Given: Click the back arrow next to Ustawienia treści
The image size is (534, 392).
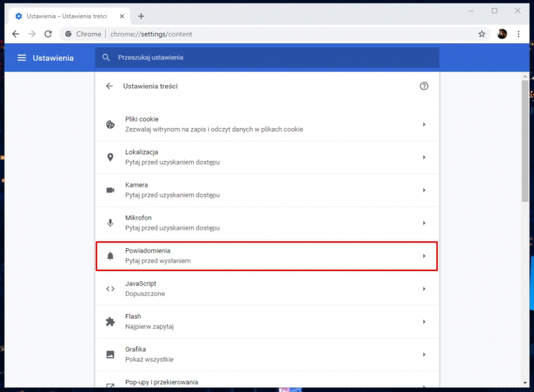Looking at the screenshot, I should tap(110, 85).
